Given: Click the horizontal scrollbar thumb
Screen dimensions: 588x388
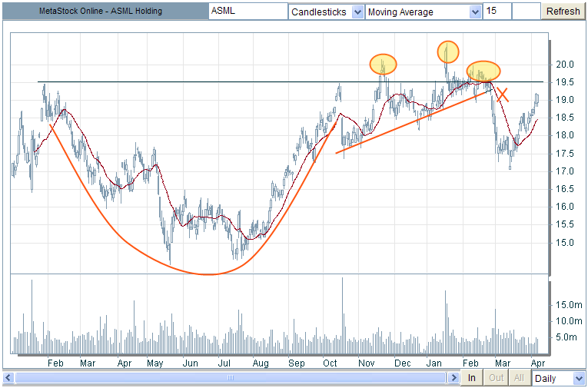Looking at the screenshot, I should [231, 377].
